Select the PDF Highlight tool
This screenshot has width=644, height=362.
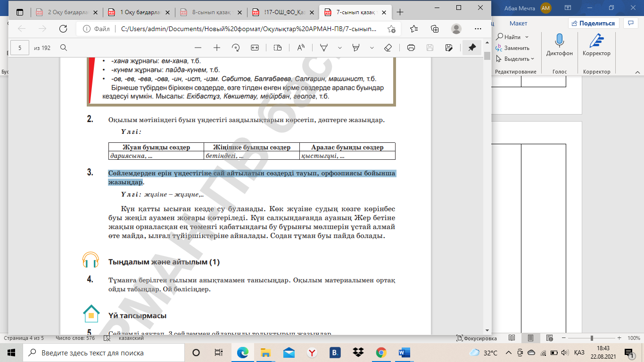point(356,48)
